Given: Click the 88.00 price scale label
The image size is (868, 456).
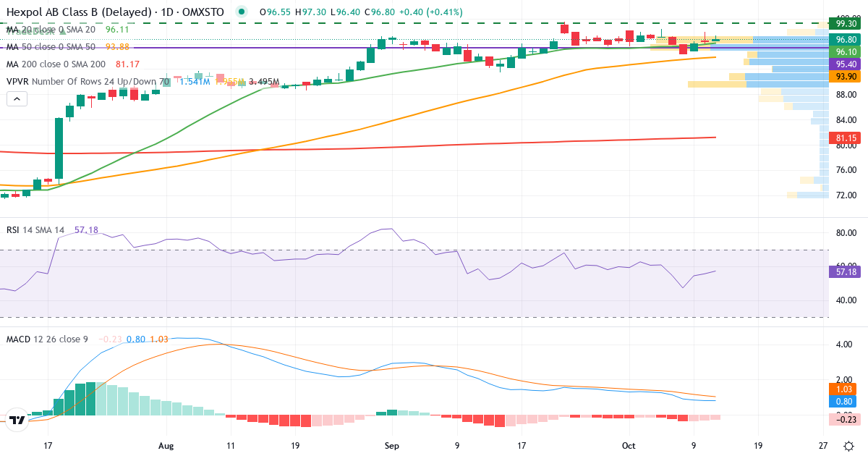Looking at the screenshot, I should pyautogui.click(x=847, y=94).
